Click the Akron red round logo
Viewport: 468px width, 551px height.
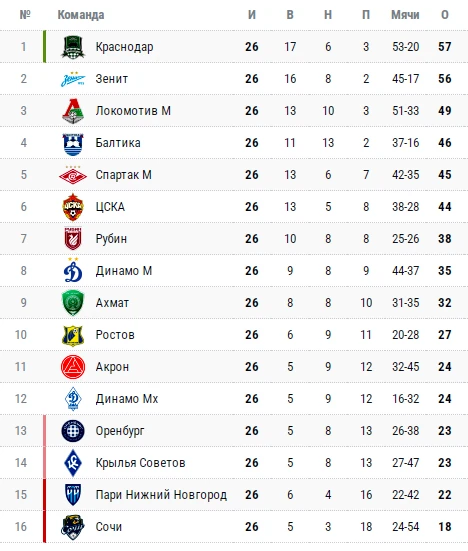[73, 367]
